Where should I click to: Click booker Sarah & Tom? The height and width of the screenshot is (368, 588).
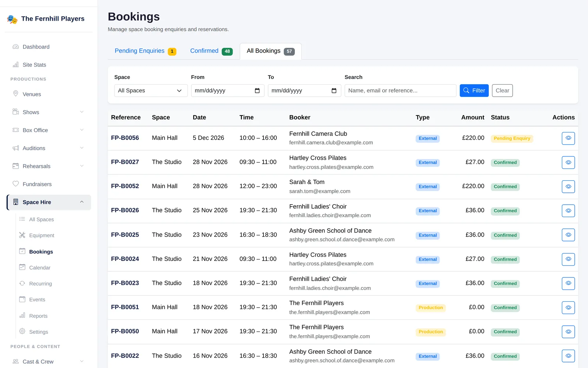[x=307, y=182]
